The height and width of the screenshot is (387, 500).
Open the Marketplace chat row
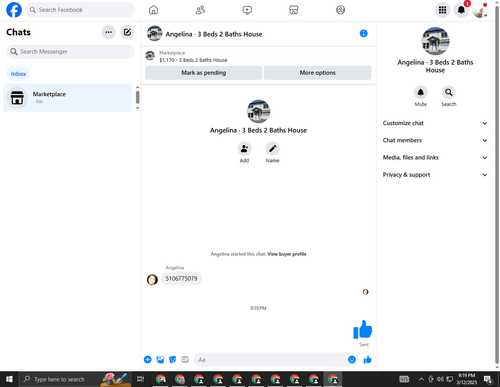point(68,98)
